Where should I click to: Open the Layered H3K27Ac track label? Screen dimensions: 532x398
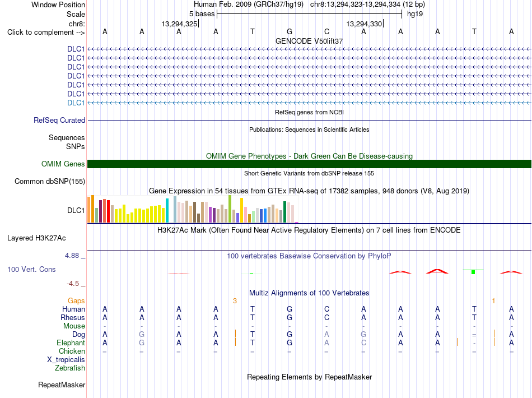point(36,238)
